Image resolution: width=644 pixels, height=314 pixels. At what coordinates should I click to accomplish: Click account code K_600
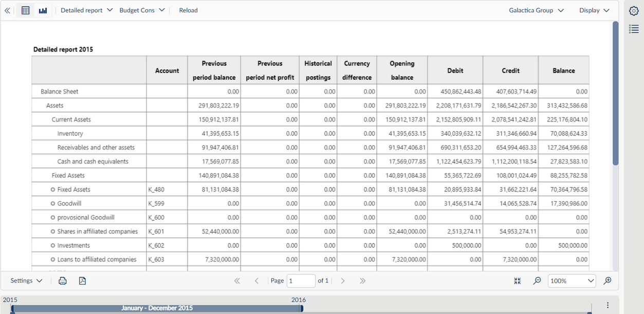[156, 217]
